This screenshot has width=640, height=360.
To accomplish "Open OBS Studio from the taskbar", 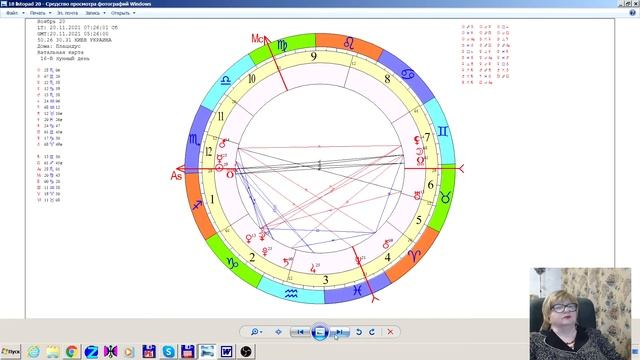I will pyautogui.click(x=246, y=351).
